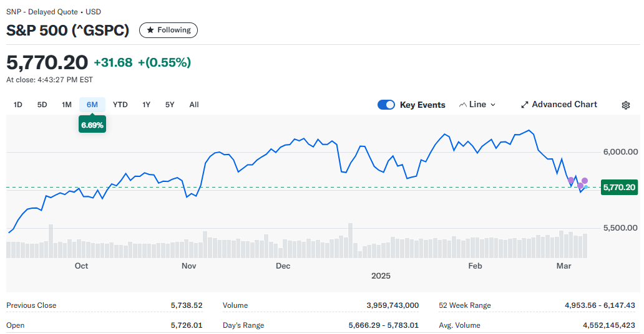This screenshot has width=644, height=334.
Task: Click the 5,770.20 green price tag on axis
Action: coord(620,187)
